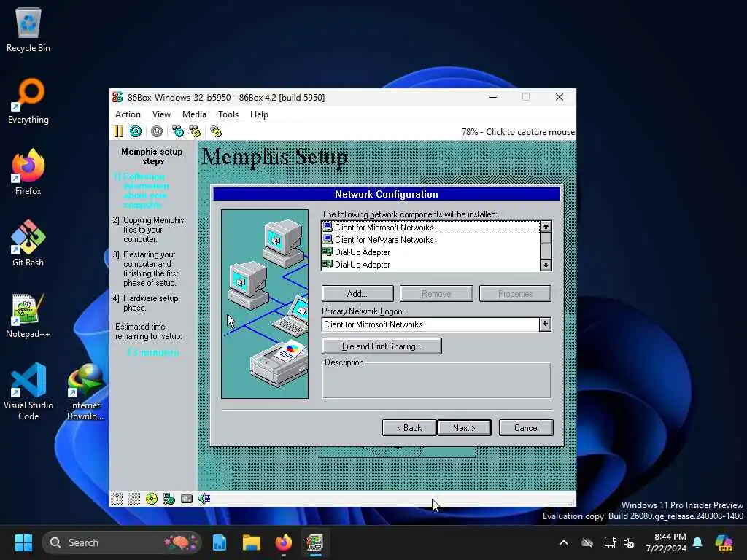747x560 pixels.
Task: Click the component list scroll down arrow
Action: (546, 265)
